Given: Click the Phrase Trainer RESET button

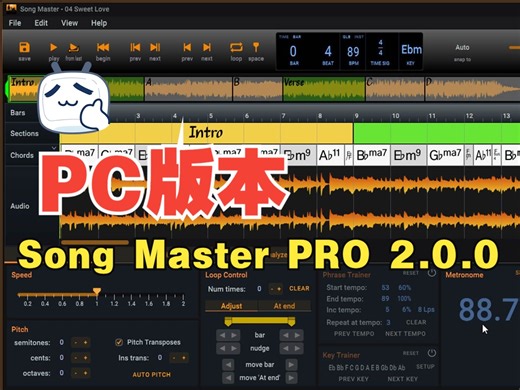Looking at the screenshot, I should [411, 273].
